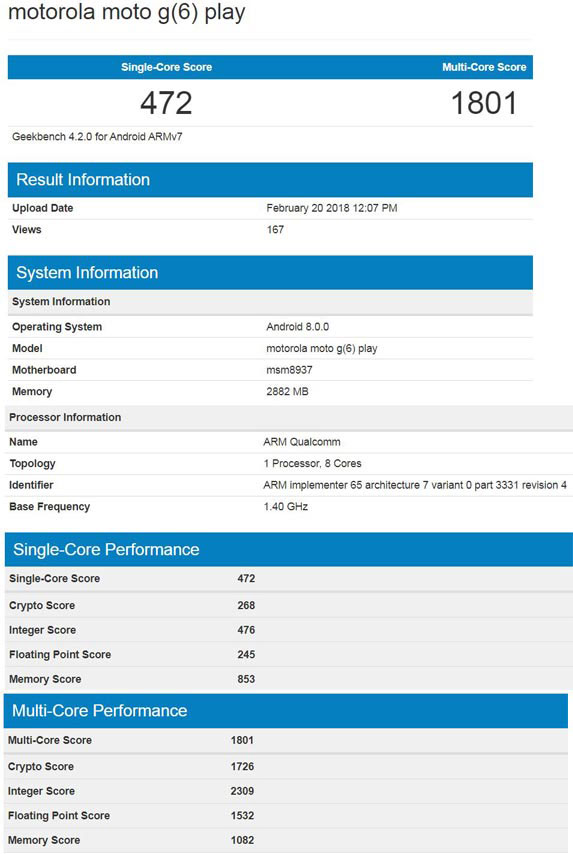
Task: Click the gray 'System Information' subheading row
Action: pos(270,302)
